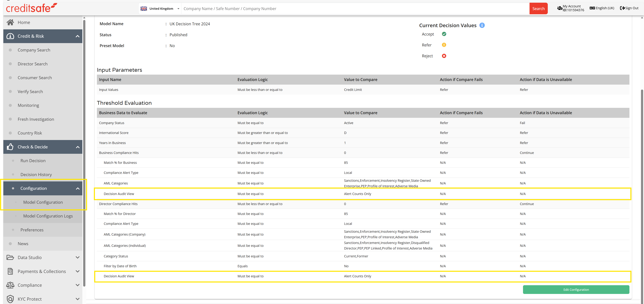The width and height of the screenshot is (644, 304).
Task: Collapse the Configuration submenu
Action: point(77,188)
